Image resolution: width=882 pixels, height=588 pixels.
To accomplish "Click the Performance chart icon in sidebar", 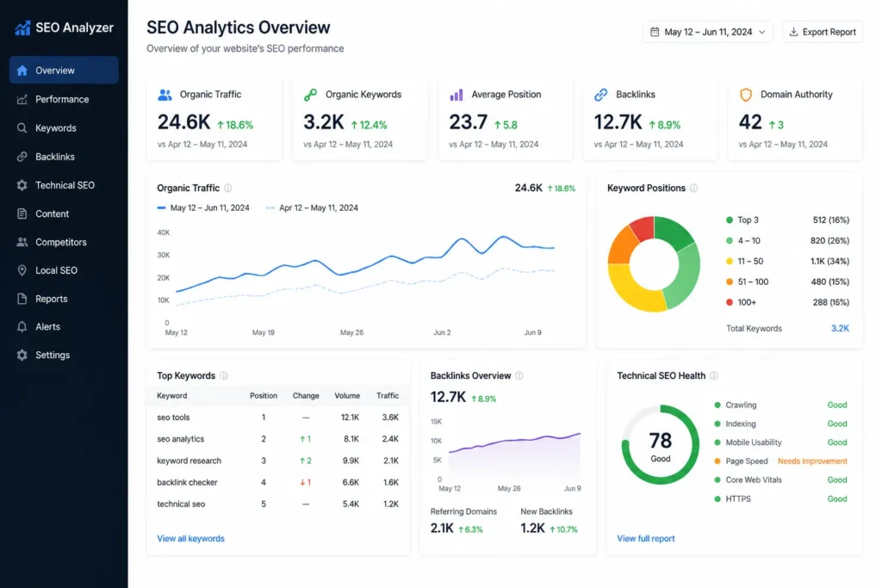I will pyautogui.click(x=22, y=100).
